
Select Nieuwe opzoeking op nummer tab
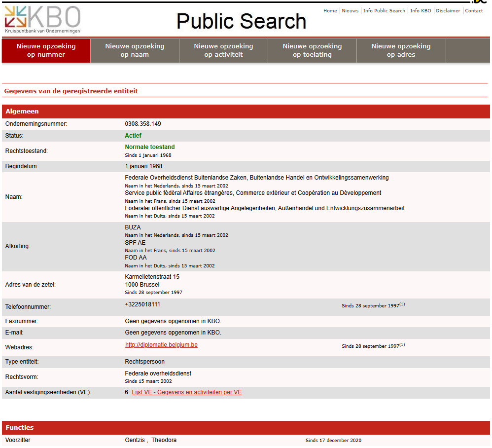(46, 50)
